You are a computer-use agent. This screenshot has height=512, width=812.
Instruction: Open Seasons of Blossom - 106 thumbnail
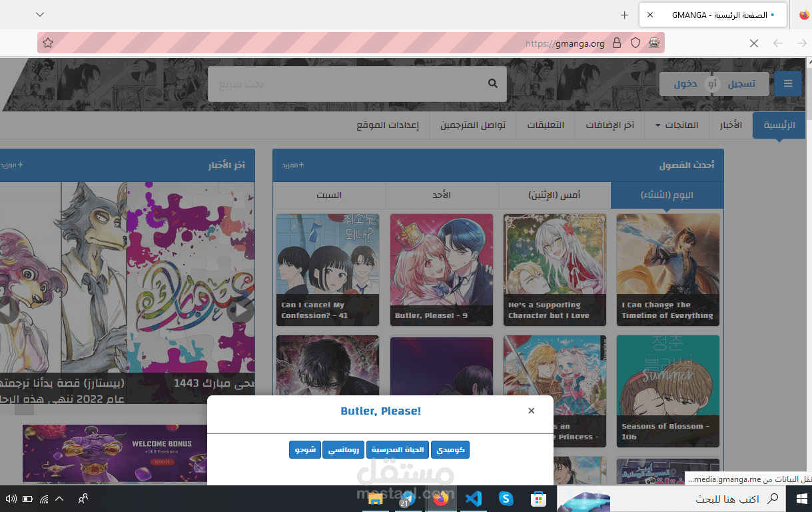(668, 391)
